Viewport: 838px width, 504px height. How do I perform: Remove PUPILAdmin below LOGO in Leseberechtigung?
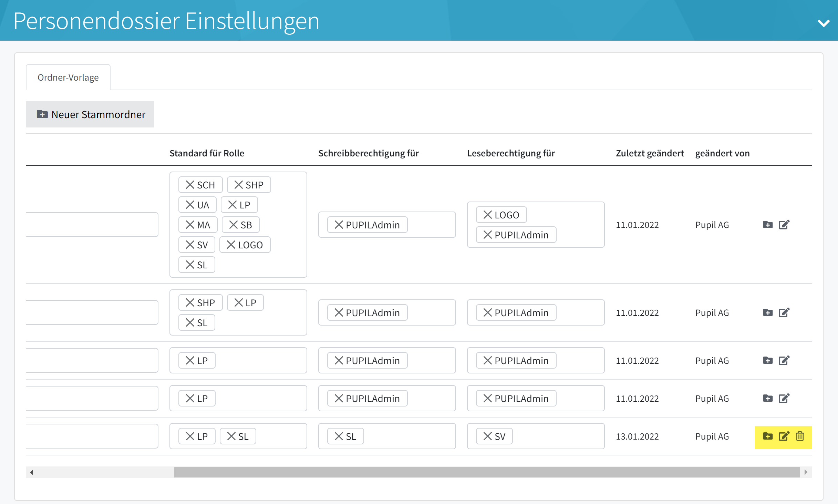[x=487, y=235]
